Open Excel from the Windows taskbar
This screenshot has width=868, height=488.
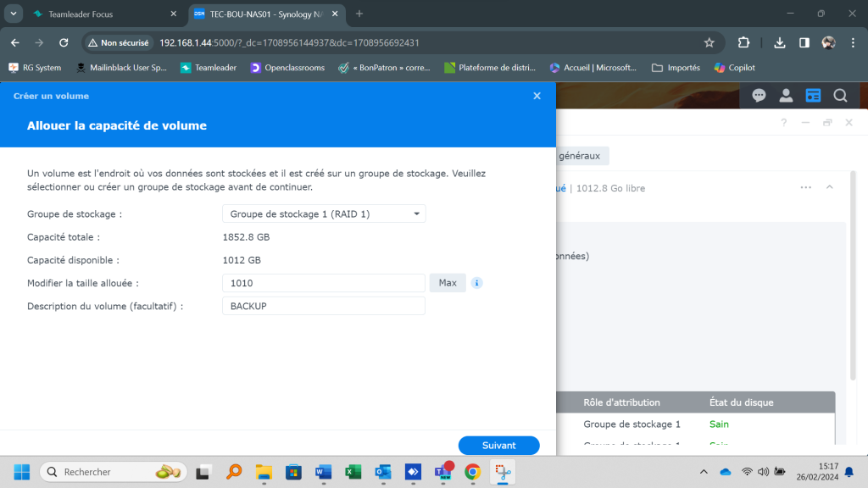[x=353, y=472]
